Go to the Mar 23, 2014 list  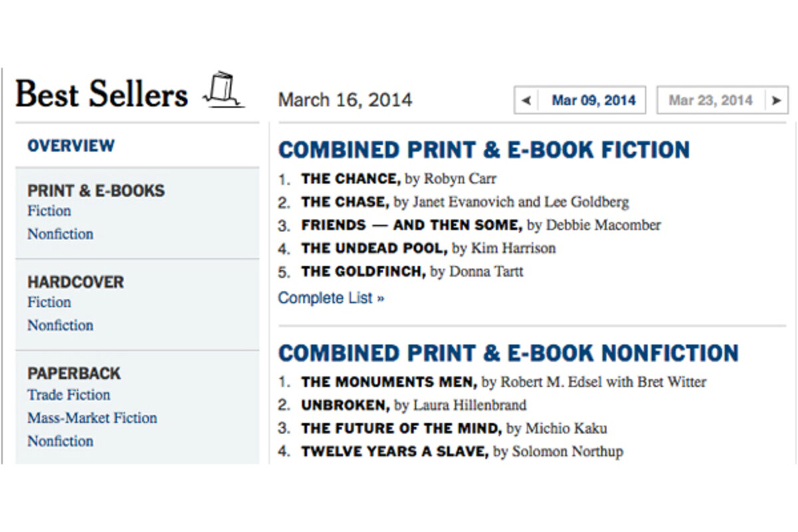(710, 100)
